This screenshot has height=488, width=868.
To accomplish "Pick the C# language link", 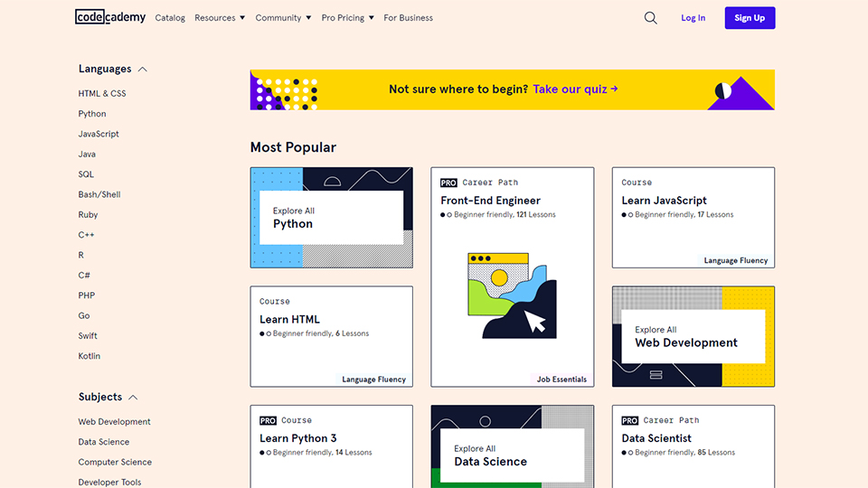I will tap(83, 275).
